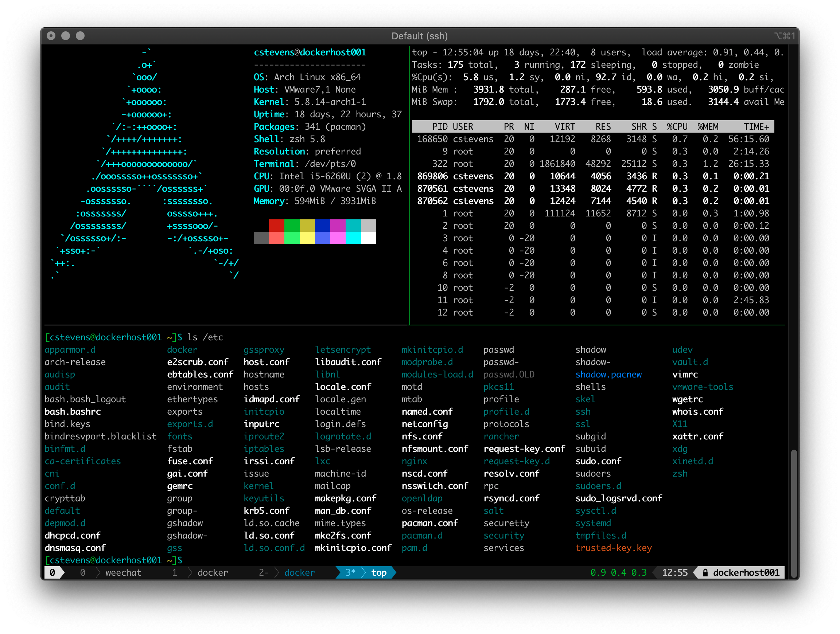Click the hostname file entry
Screen dimensions: 840x634
(x=264, y=374)
